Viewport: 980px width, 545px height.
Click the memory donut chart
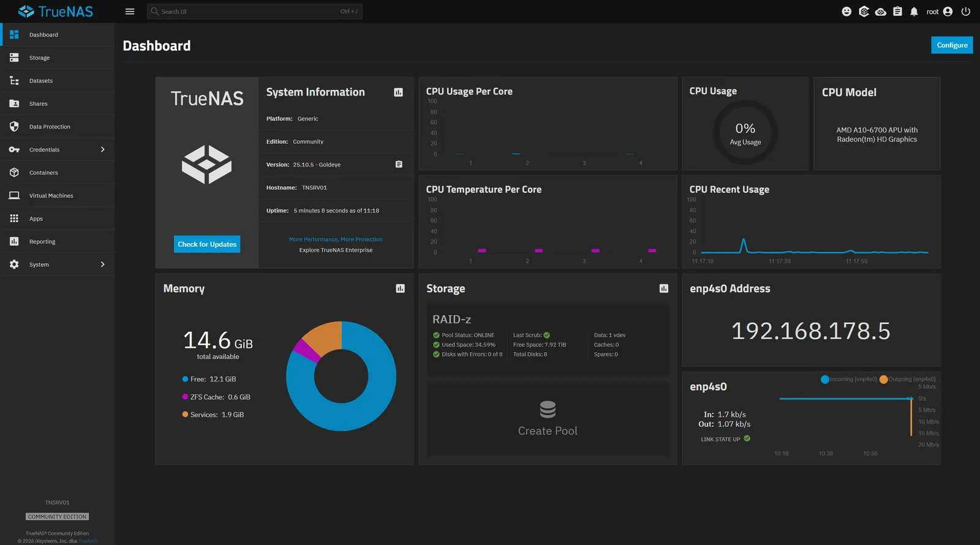[341, 376]
